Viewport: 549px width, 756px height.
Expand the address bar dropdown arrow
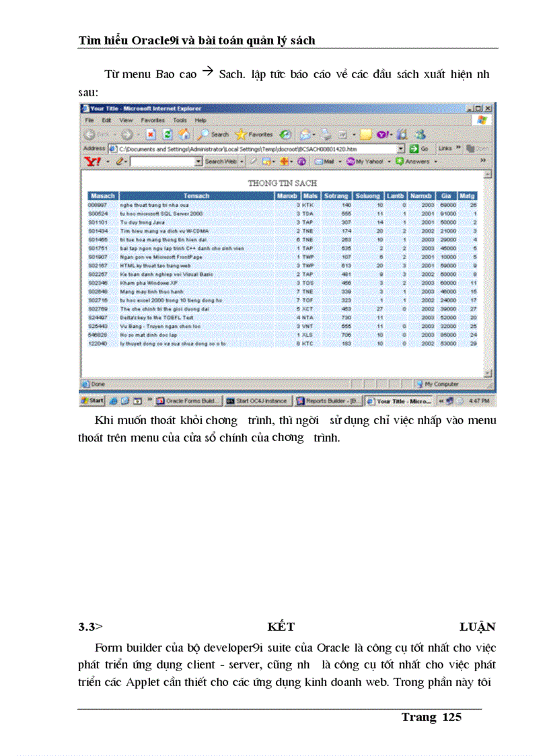click(400, 149)
